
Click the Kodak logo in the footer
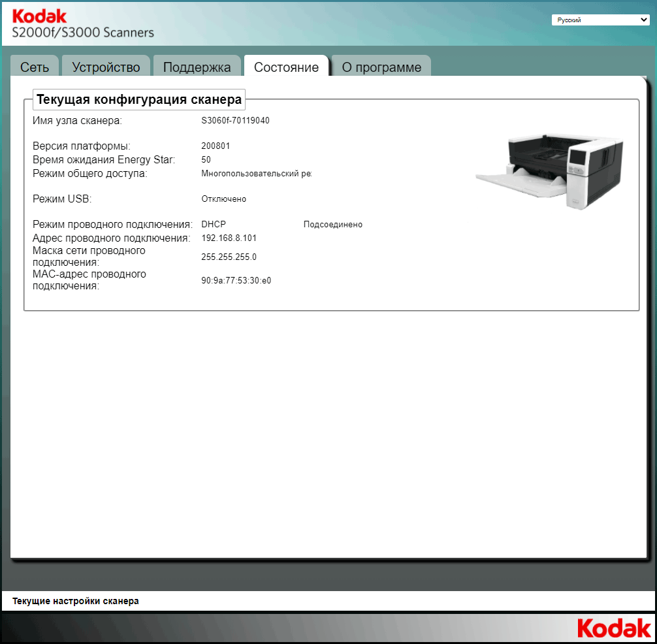pyautogui.click(x=615, y=628)
